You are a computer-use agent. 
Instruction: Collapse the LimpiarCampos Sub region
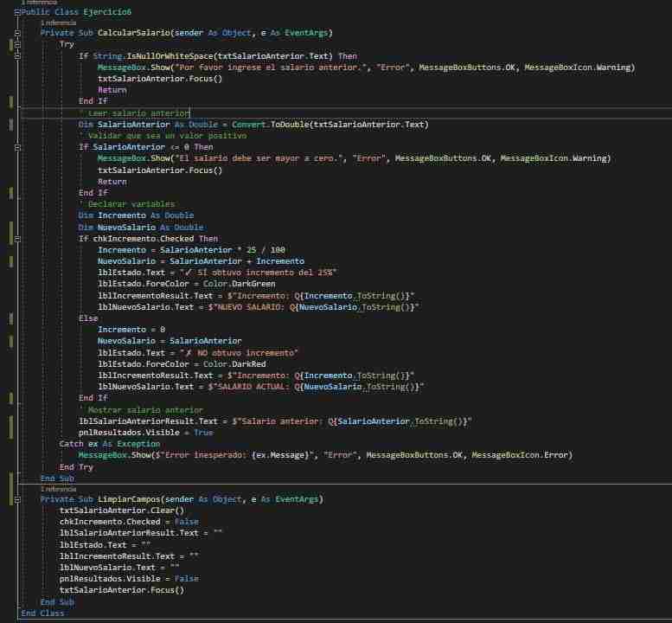16,500
